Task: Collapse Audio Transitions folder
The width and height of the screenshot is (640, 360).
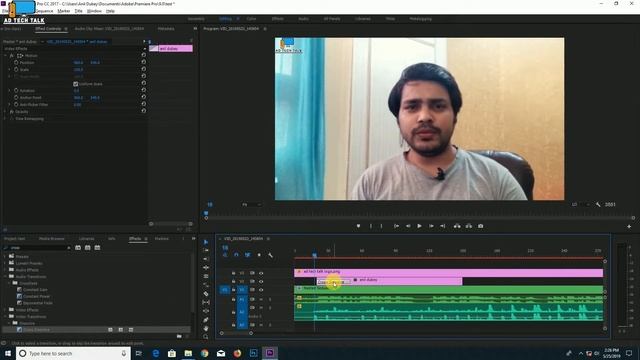Action: click(x=5, y=276)
